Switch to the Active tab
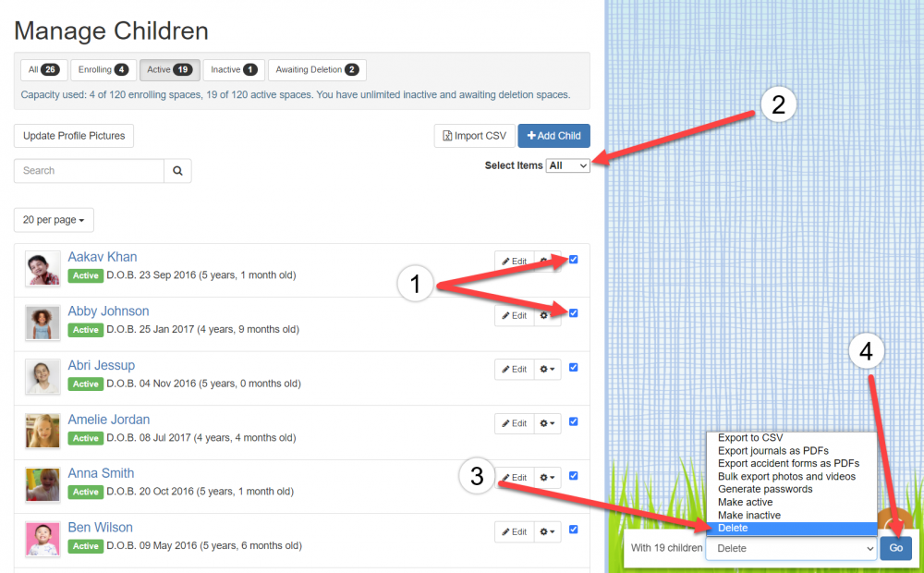Image resolution: width=924 pixels, height=573 pixels. [x=170, y=69]
